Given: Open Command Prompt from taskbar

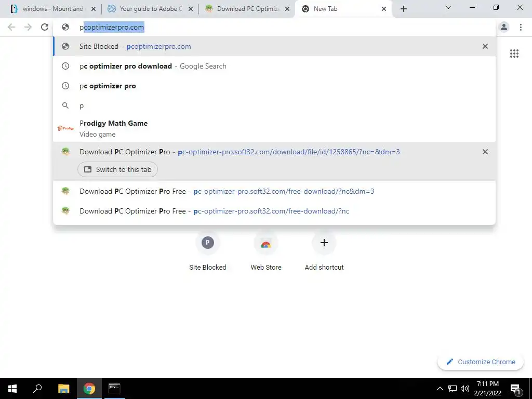Looking at the screenshot, I should 114,389.
